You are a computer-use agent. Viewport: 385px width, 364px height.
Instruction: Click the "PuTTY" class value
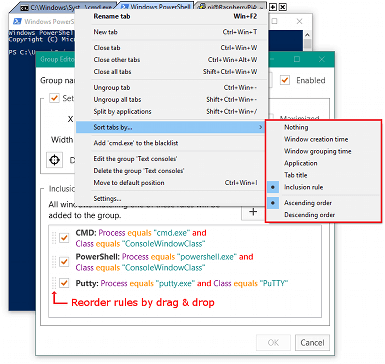(x=274, y=283)
